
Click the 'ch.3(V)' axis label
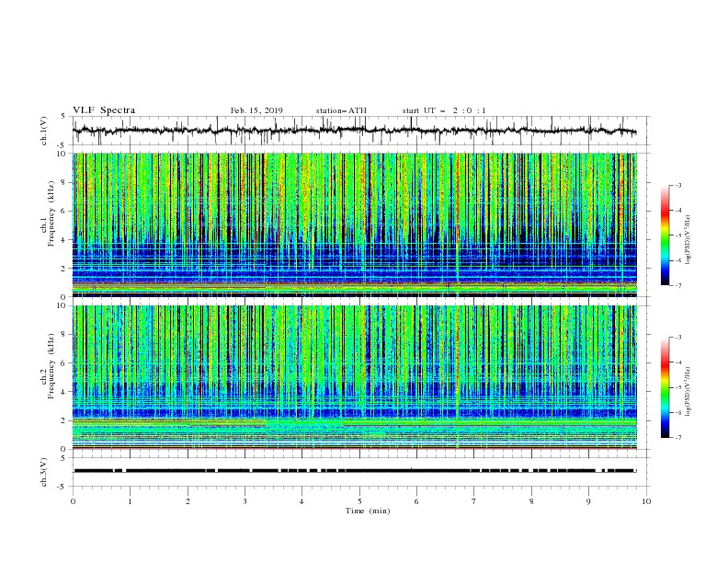point(44,472)
